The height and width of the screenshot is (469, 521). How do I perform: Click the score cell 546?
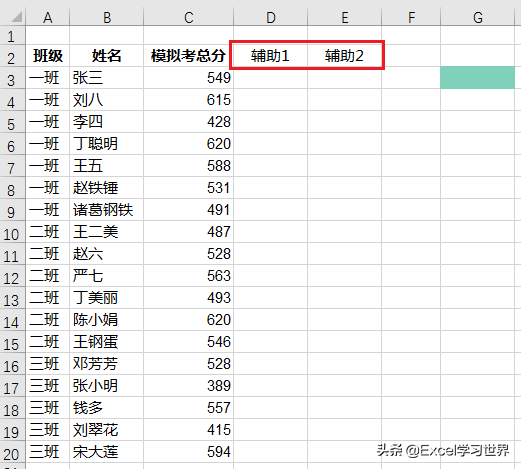[189, 342]
